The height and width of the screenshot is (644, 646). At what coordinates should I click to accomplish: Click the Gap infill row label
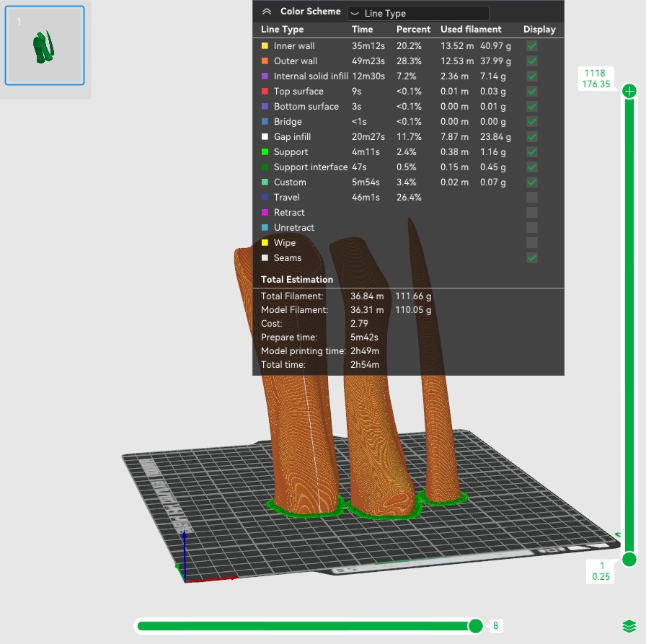tap(292, 137)
